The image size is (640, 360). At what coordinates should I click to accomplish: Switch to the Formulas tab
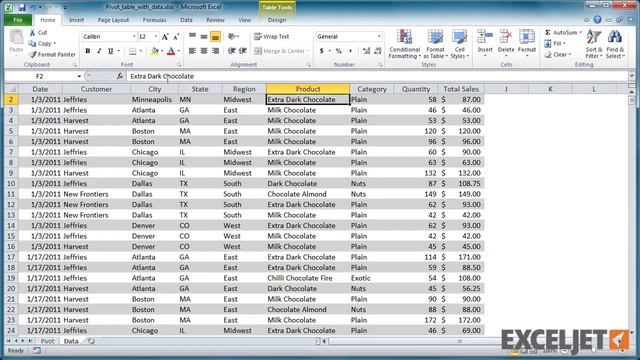click(x=154, y=20)
